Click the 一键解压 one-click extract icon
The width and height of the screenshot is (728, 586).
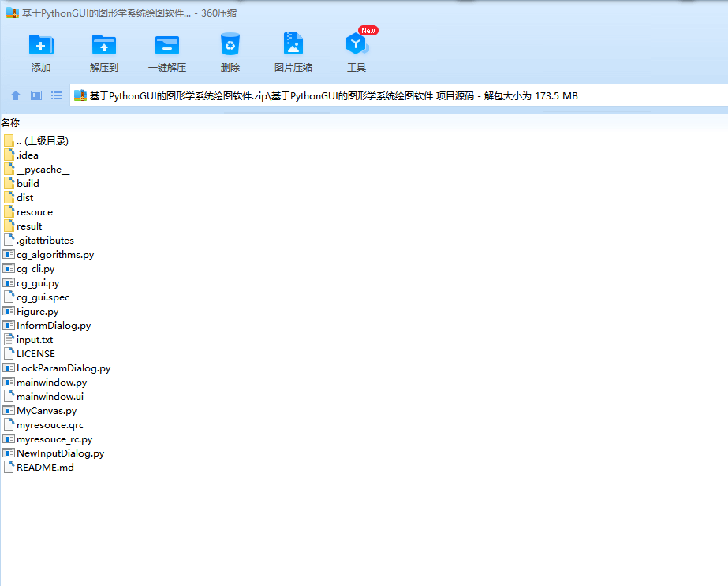[167, 45]
